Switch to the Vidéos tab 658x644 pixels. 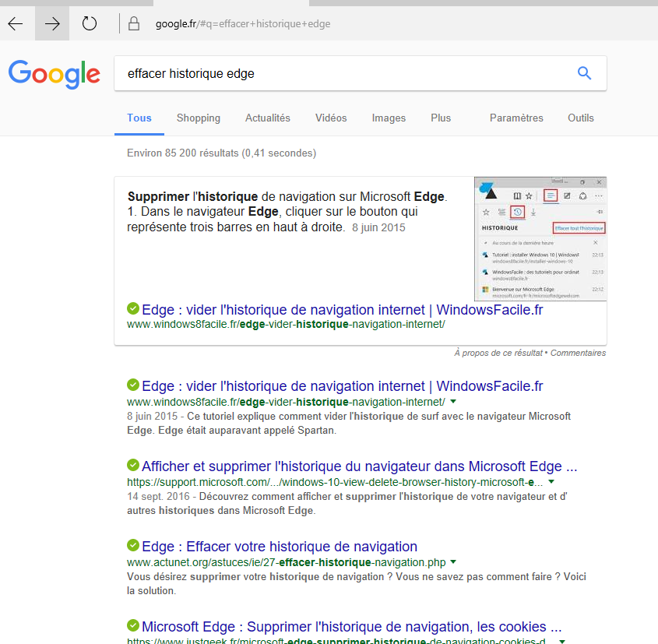coord(331,118)
